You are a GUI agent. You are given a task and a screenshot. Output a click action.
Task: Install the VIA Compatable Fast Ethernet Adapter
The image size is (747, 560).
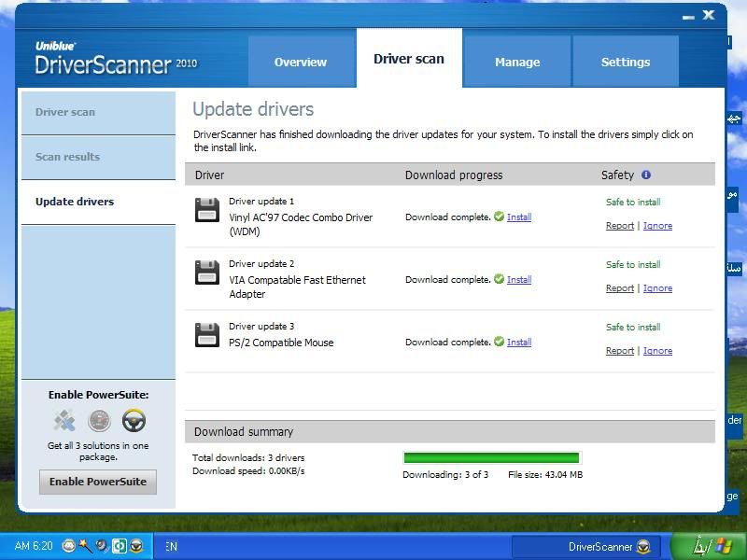(519, 279)
